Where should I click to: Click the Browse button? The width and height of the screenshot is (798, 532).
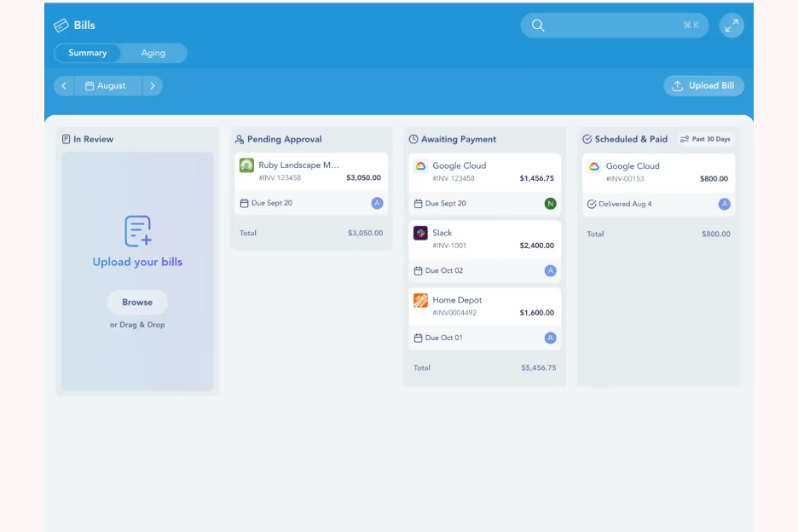click(x=137, y=303)
